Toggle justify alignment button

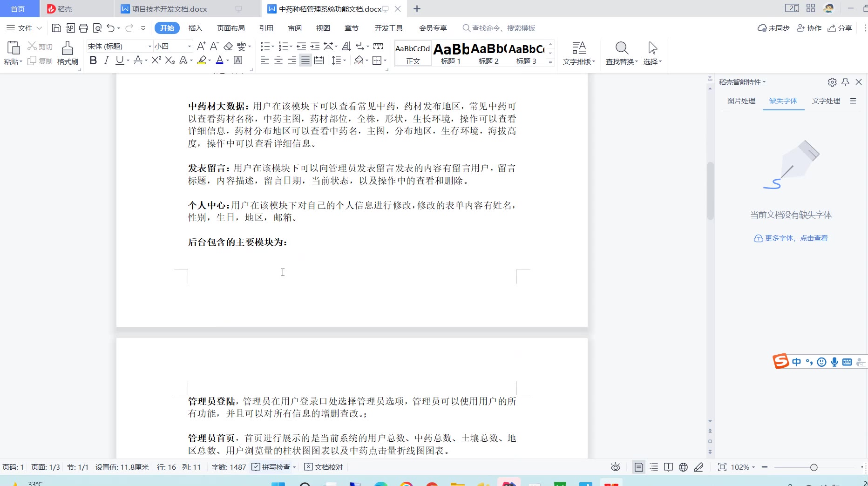tap(305, 60)
